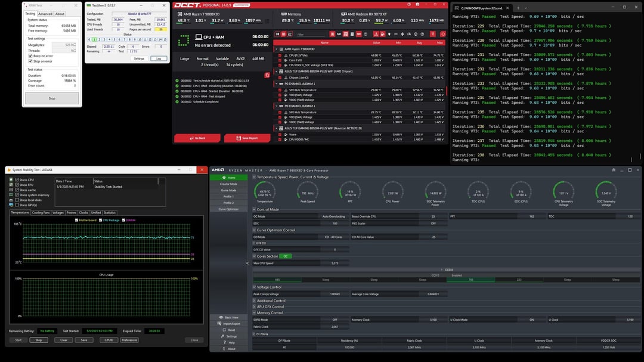Open the terminal tab dropdown arrow
The width and height of the screenshot is (644, 362).
point(526,8)
